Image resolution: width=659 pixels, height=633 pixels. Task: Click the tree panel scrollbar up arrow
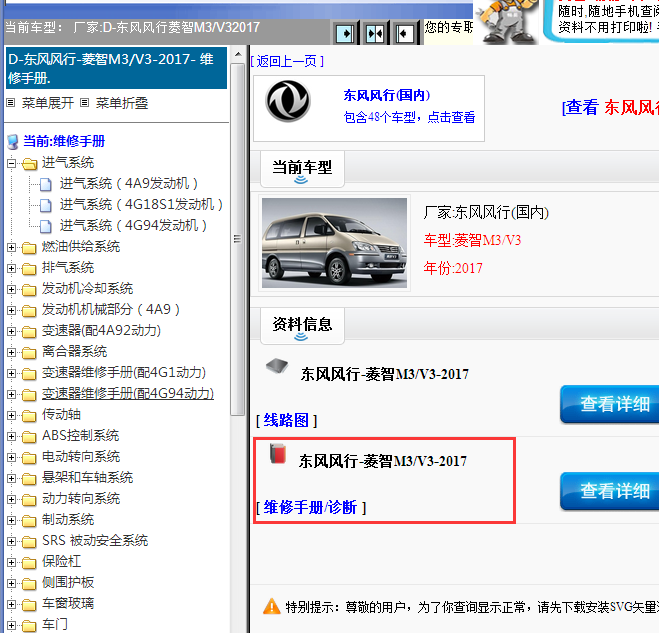[x=238, y=55]
